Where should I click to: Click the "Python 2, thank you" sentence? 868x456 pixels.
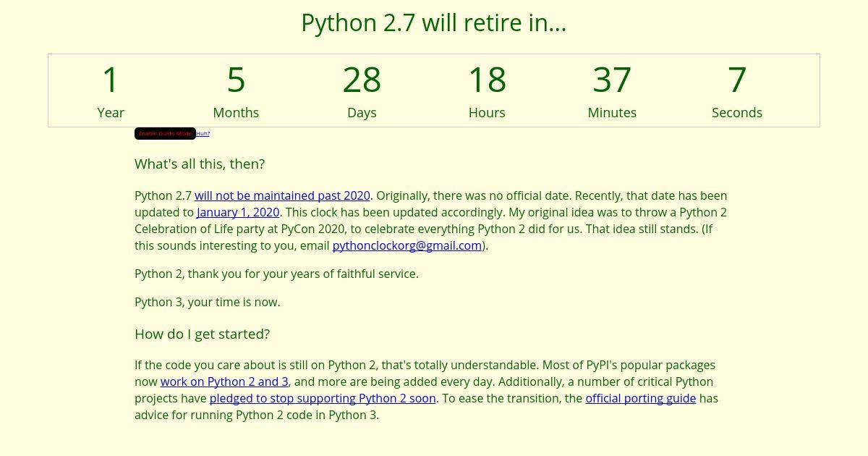tap(276, 274)
